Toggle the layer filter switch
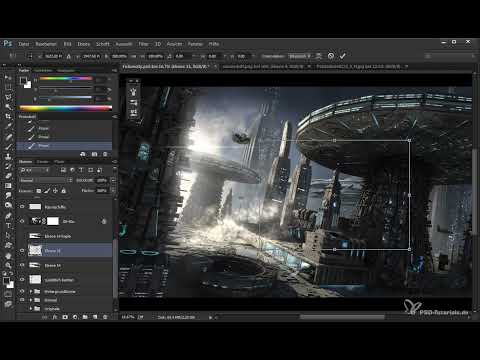The image size is (480, 360). point(114,170)
